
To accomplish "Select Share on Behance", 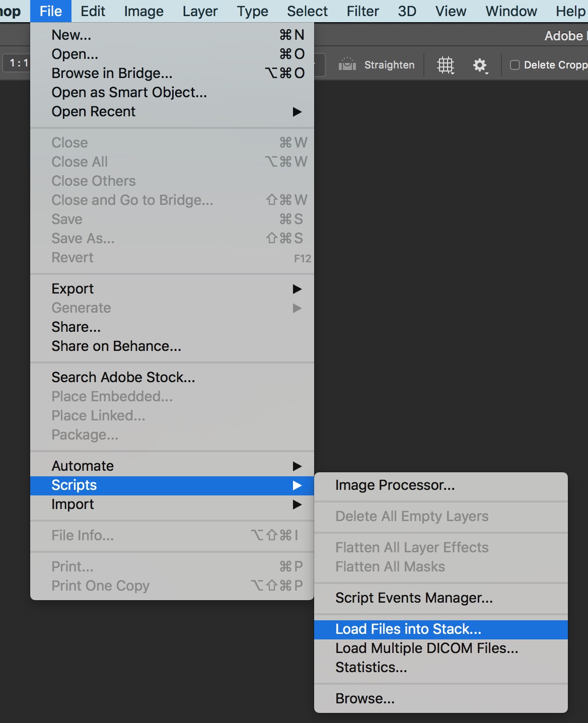I will point(116,346).
